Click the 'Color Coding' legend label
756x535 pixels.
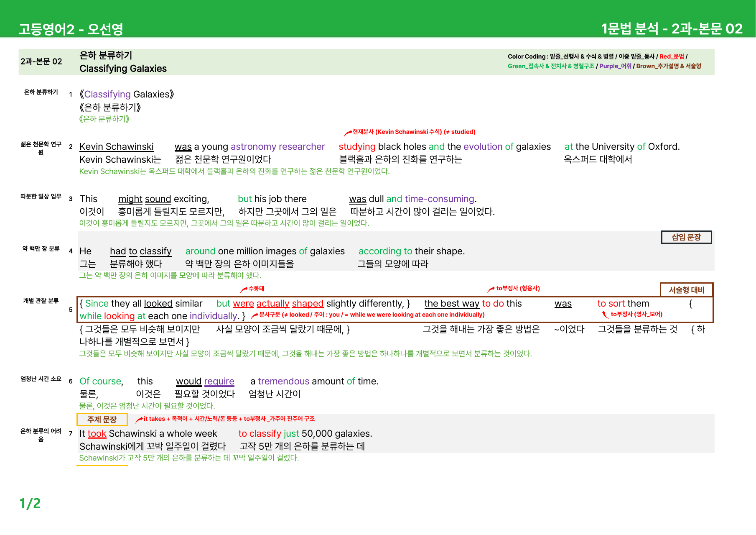pyautogui.click(x=527, y=56)
